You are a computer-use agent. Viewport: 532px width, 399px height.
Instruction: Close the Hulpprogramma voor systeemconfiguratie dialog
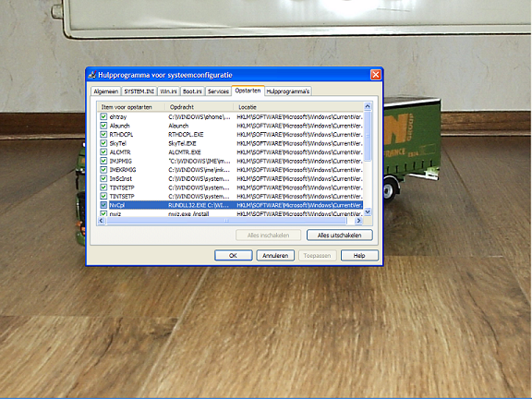click(x=376, y=75)
